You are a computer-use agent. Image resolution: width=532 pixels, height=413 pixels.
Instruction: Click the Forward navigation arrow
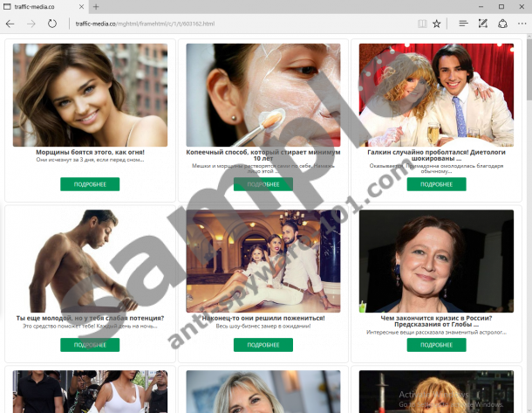pos(31,24)
